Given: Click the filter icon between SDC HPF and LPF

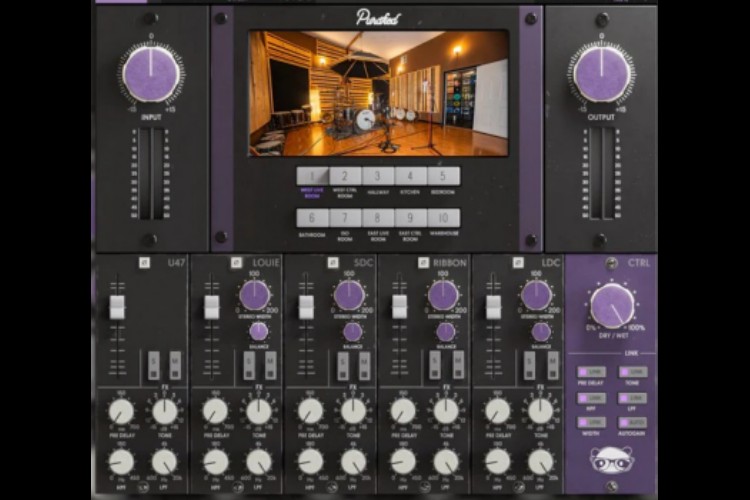Looking at the screenshot, I should [x=331, y=488].
